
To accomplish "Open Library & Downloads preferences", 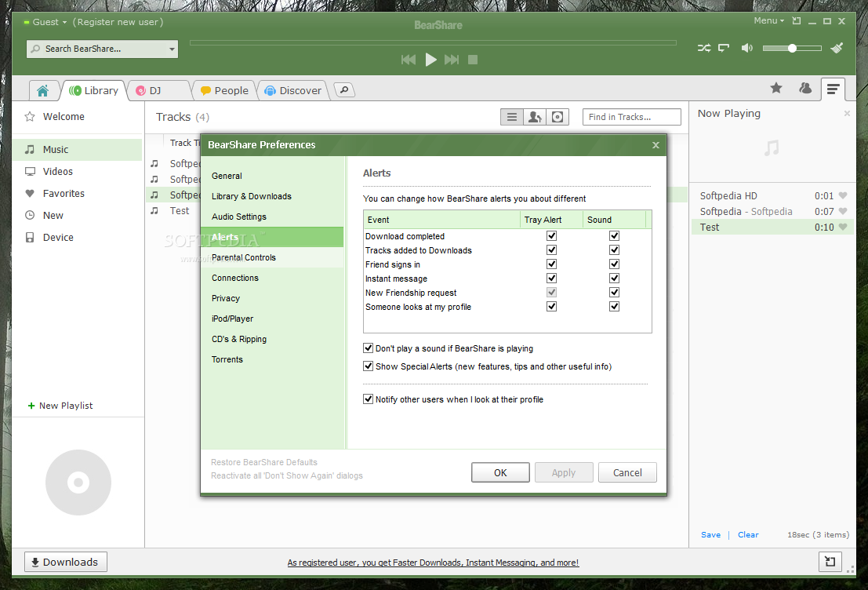I will click(272, 196).
